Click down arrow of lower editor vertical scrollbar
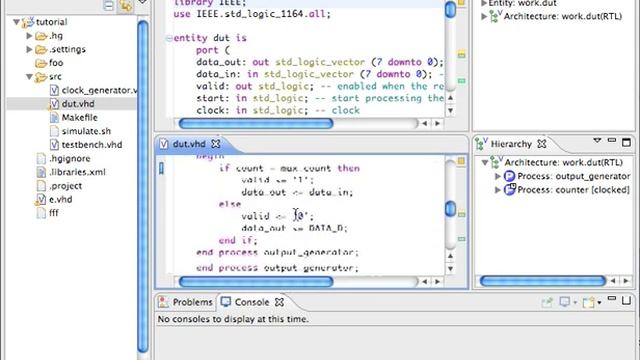The height and width of the screenshot is (360, 640). pos(450,269)
